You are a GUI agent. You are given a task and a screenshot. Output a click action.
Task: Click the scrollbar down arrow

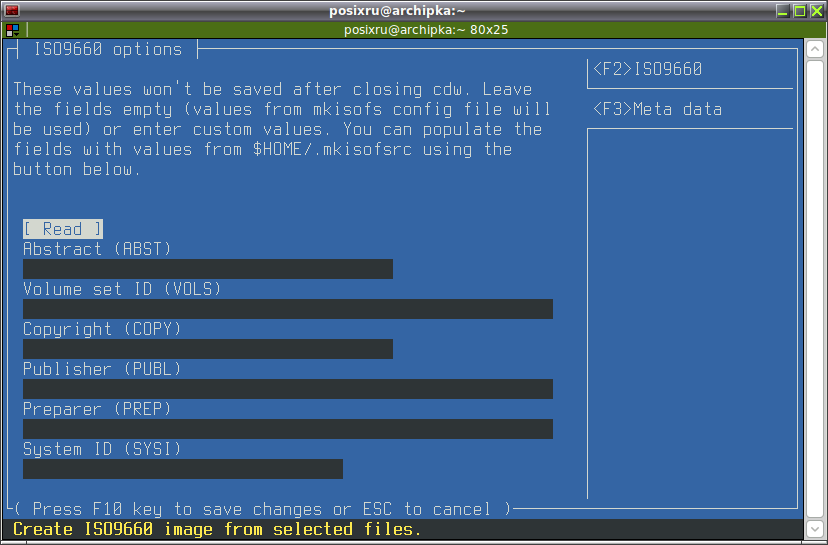point(815,528)
